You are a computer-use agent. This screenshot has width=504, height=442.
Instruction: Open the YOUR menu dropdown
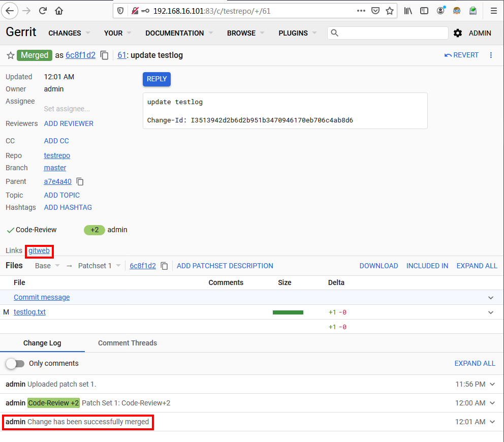tap(117, 33)
